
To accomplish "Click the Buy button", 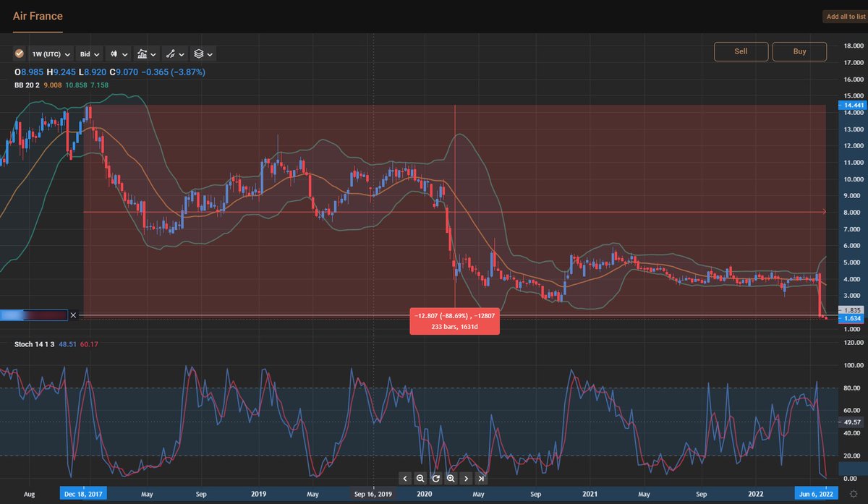I will (799, 51).
